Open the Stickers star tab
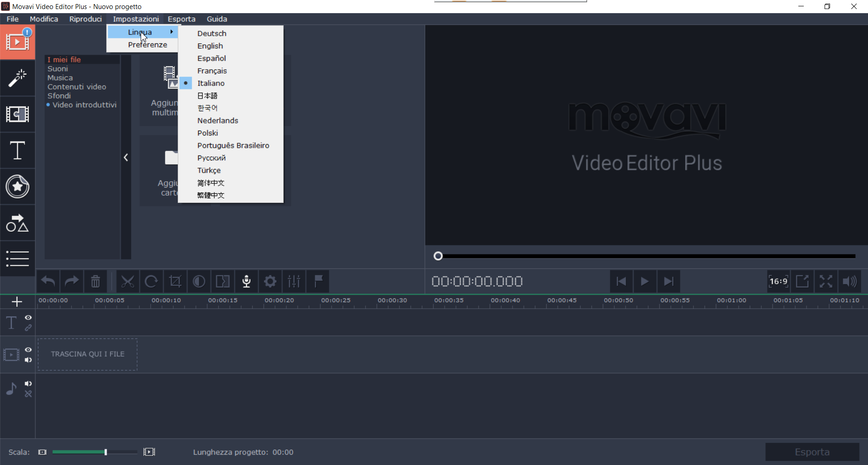The width and height of the screenshot is (868, 465). pos(17,187)
